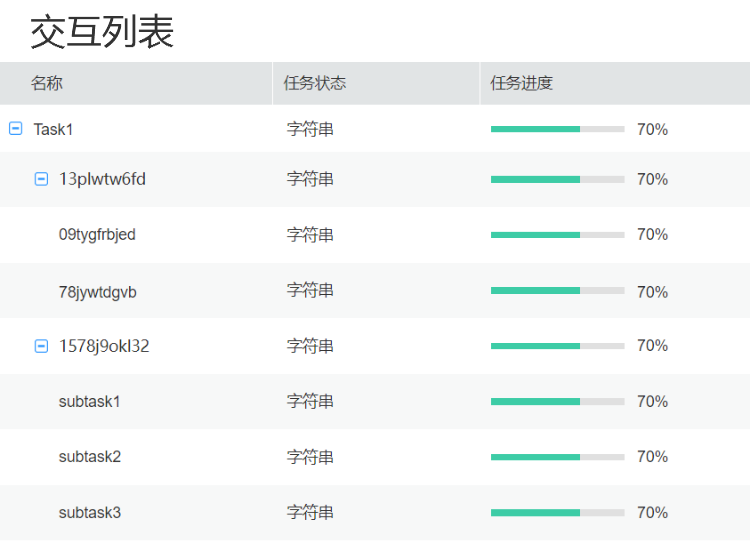
Task: Click the subtask2 row name
Action: point(90,457)
